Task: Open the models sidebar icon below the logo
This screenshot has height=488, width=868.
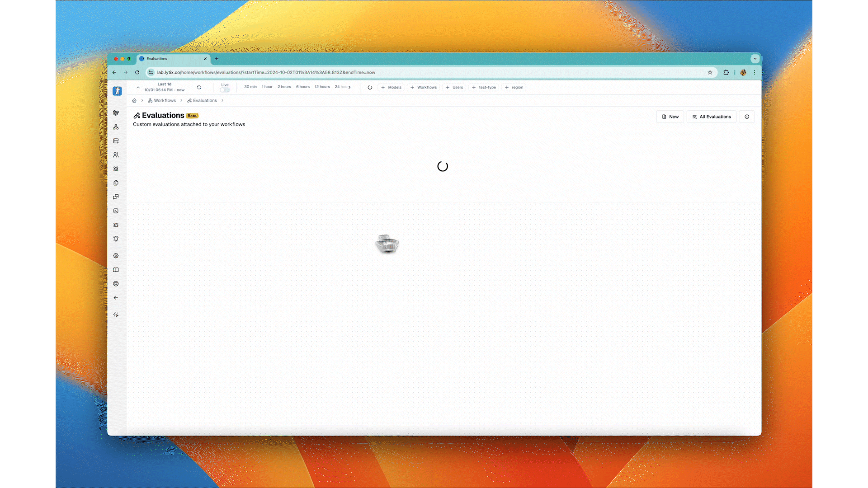Action: click(116, 113)
